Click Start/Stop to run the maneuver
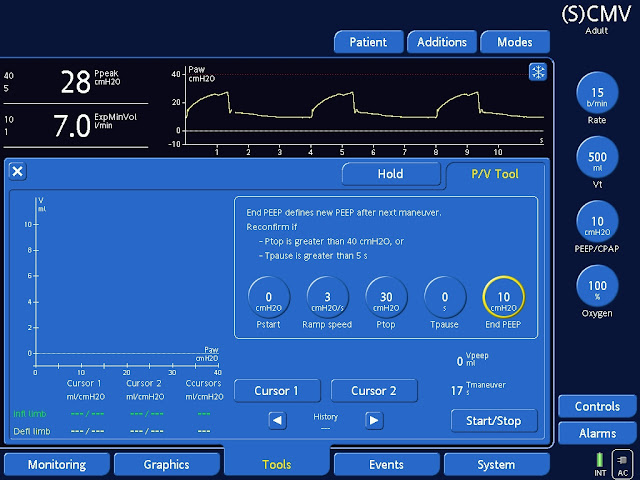This screenshot has width=640, height=480. [x=494, y=421]
